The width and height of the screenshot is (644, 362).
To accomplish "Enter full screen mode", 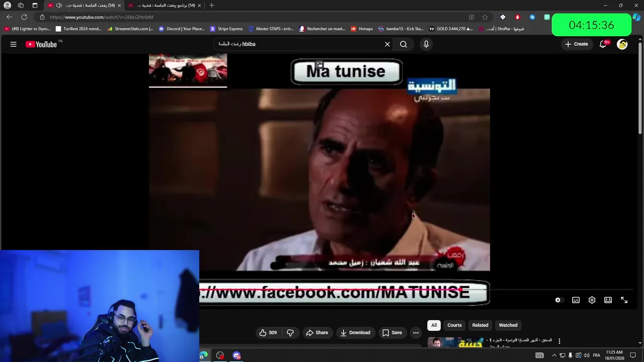I will [624, 300].
